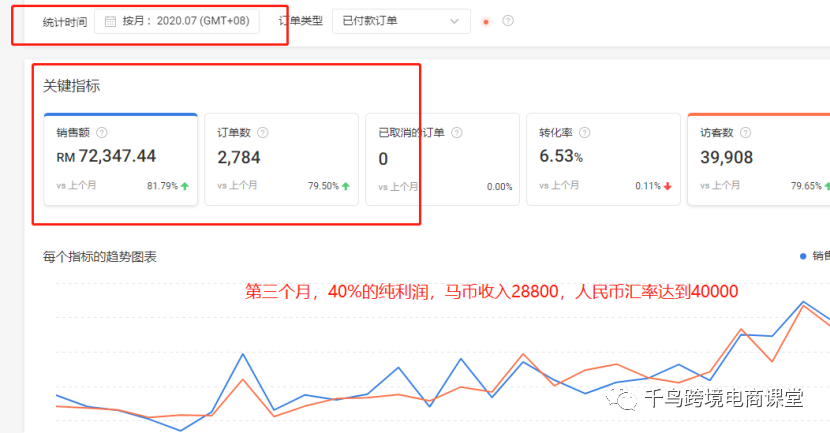
Task: Click the 39,908 visitors value
Action: pyautogui.click(x=727, y=157)
